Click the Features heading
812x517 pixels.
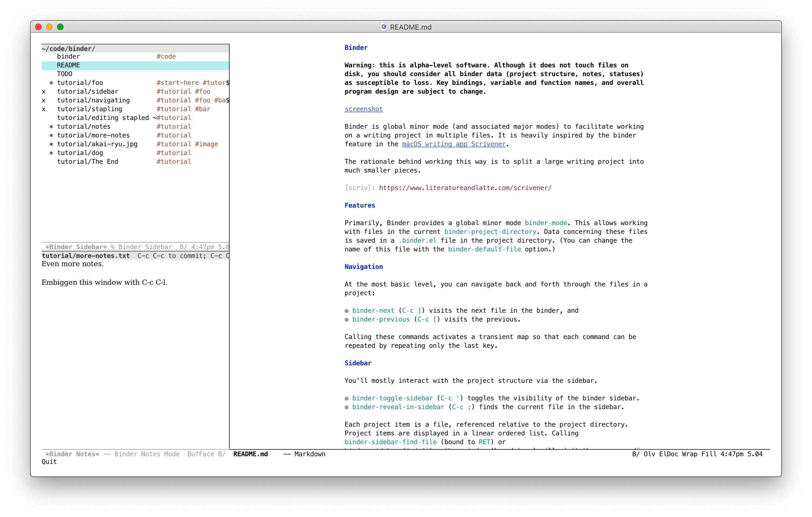tap(360, 205)
